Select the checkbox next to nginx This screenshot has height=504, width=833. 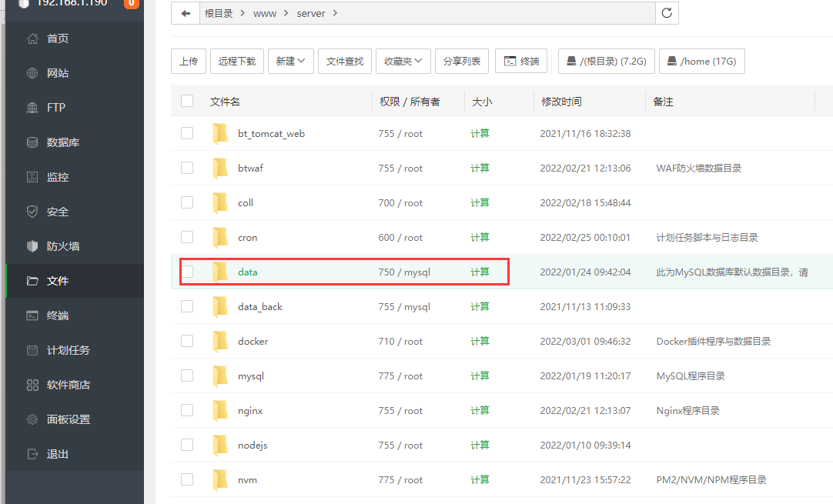pyautogui.click(x=187, y=410)
